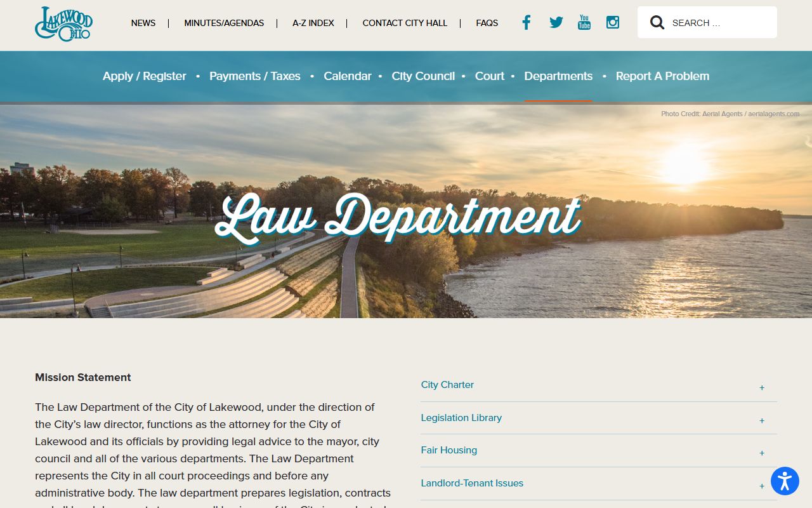Click the plus icon beside Landlord-Tenant Issues

click(x=762, y=486)
